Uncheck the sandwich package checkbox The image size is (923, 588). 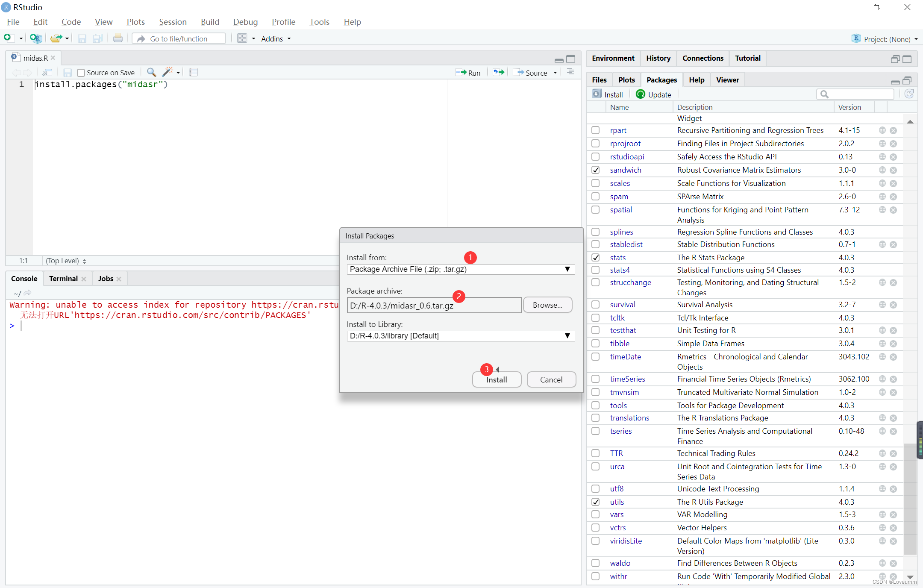pos(595,170)
